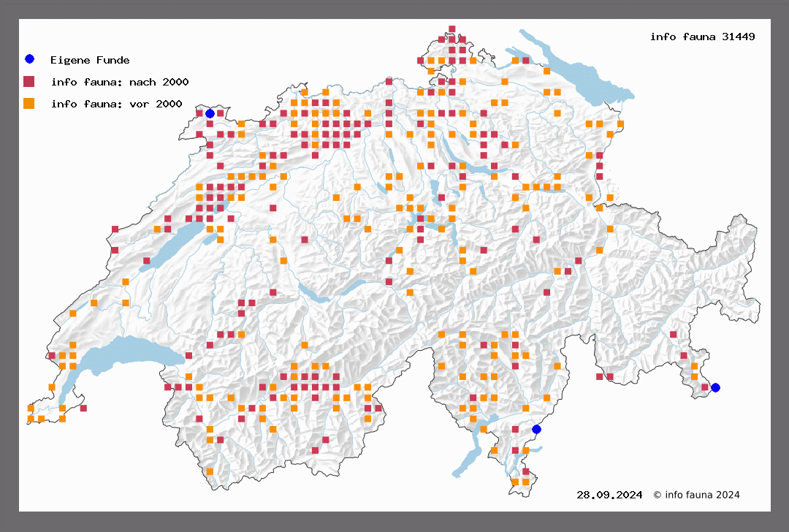
Task: Click the blue dot on the northwestern border
Action: (x=210, y=113)
